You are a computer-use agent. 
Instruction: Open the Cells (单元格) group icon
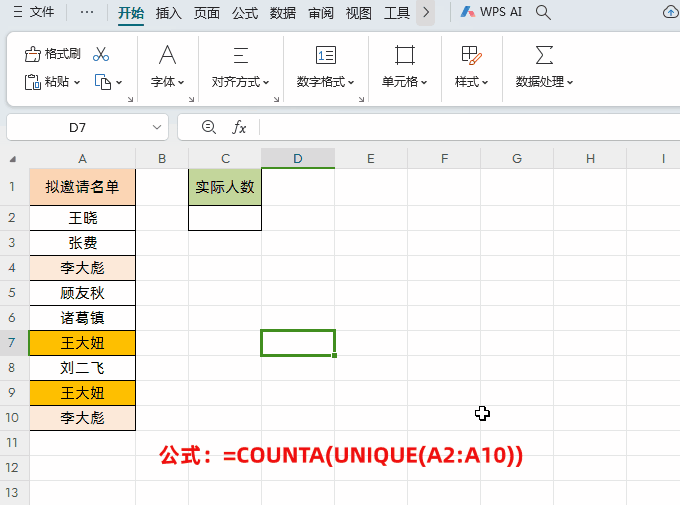coord(405,55)
